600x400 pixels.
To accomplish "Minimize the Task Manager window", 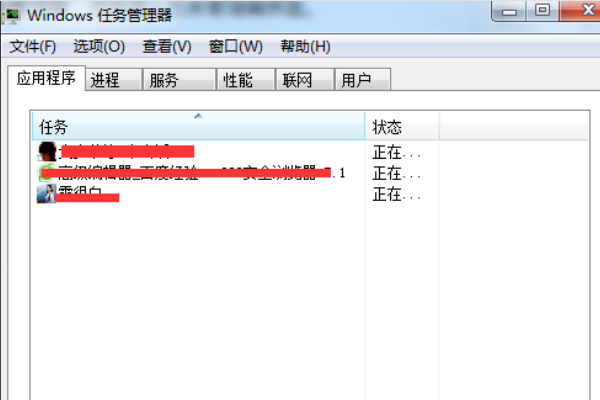I will coord(509,11).
